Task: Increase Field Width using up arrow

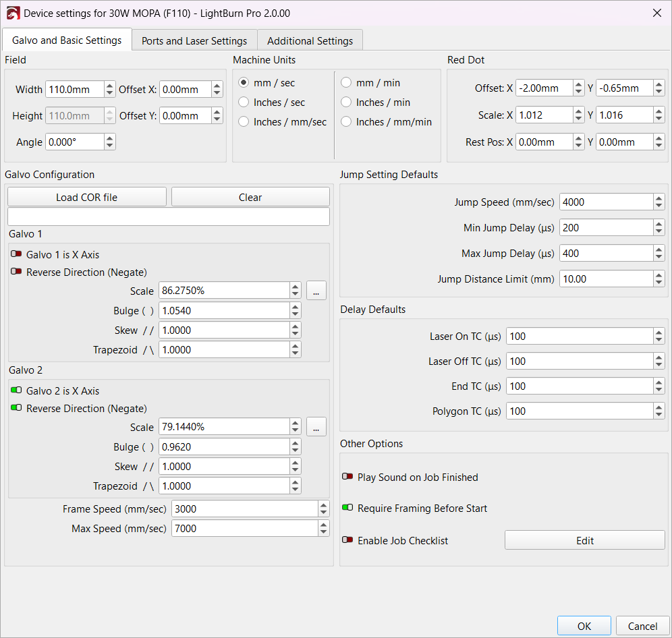Action: coord(110,86)
